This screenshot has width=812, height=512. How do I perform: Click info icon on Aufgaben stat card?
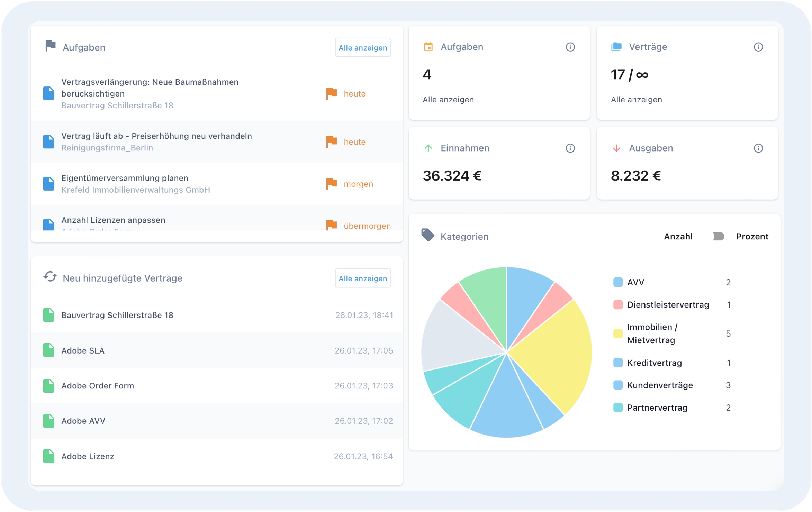click(570, 47)
